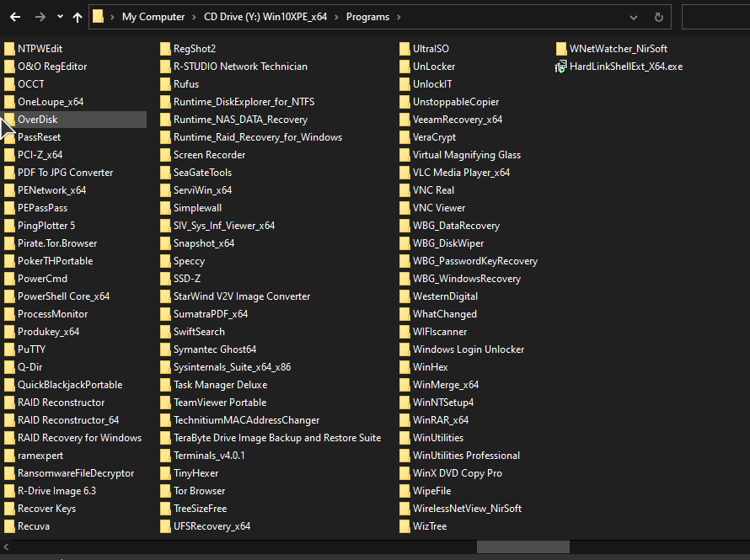Select the O&O RegEditor folder icon
750x560 pixels.
(9, 67)
